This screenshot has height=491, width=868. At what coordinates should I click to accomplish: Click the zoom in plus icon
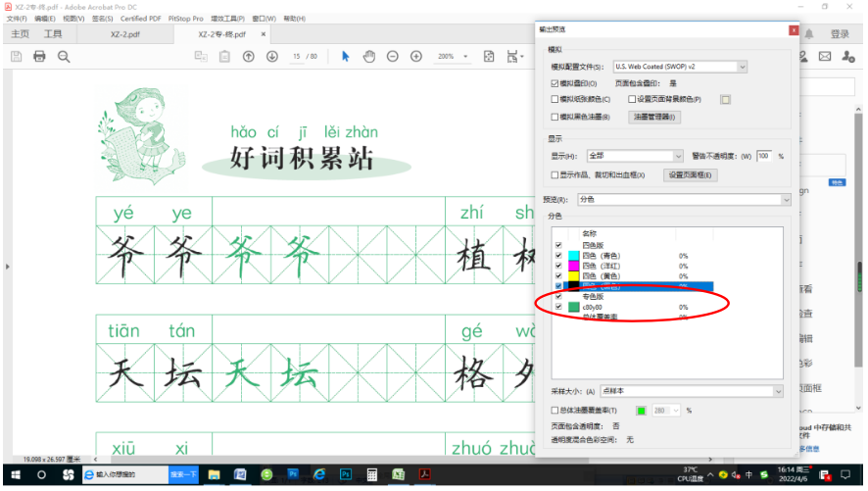pos(416,57)
